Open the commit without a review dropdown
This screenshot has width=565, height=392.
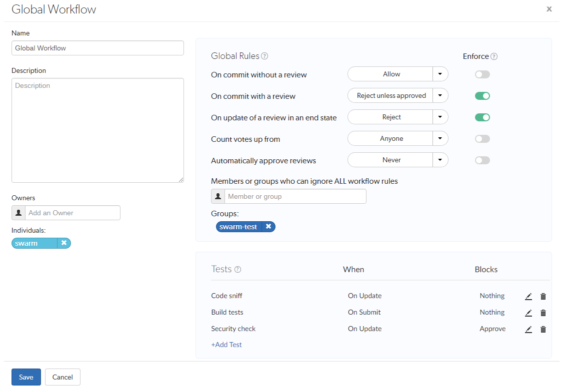439,74
